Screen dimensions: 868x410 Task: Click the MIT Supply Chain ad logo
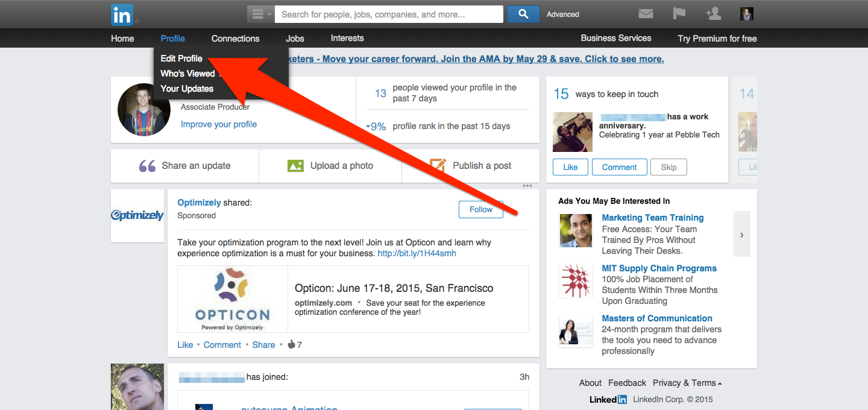pos(576,281)
